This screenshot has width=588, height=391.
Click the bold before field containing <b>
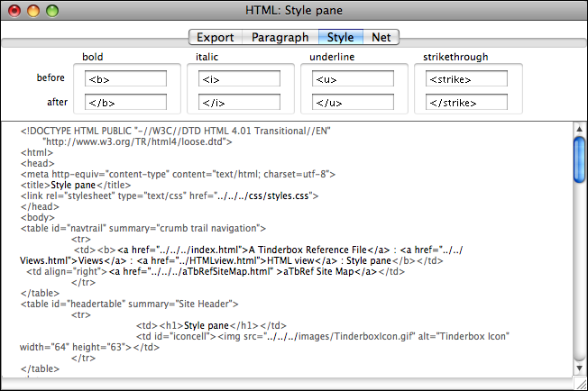pos(125,79)
